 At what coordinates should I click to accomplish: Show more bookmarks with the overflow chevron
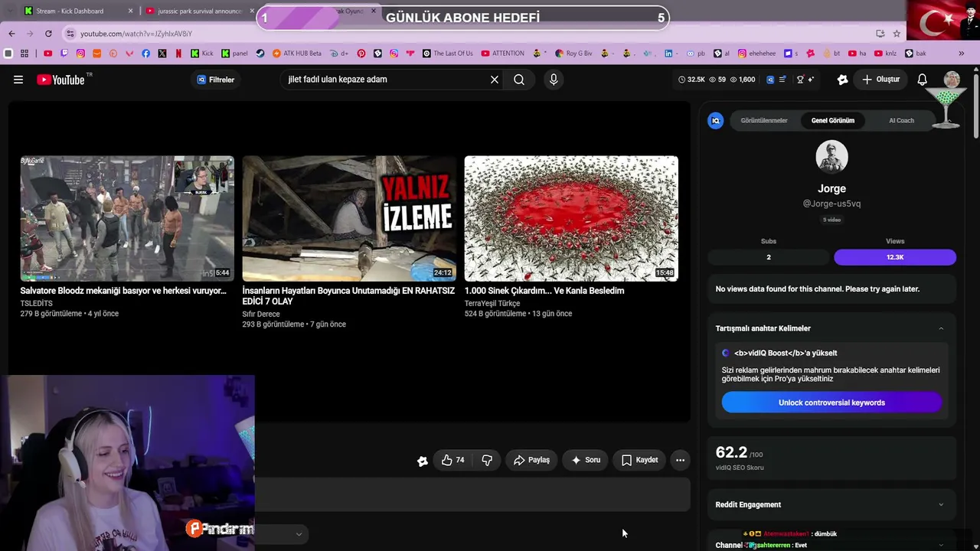962,54
